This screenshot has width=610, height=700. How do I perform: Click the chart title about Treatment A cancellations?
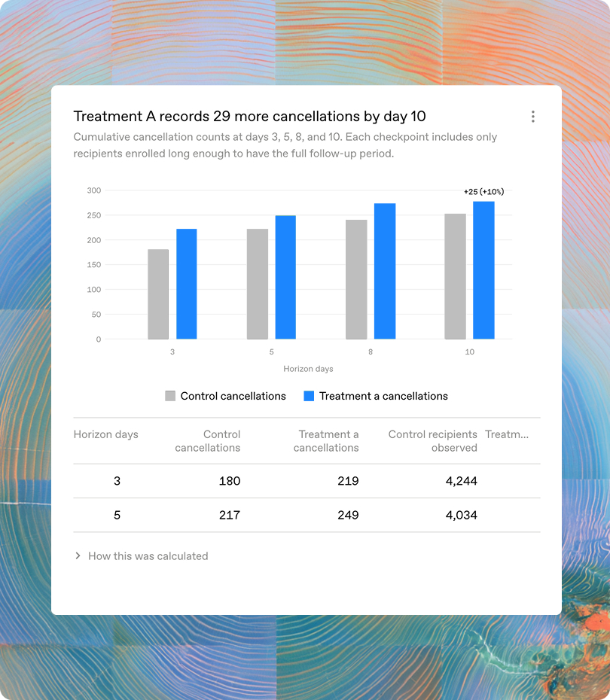[x=249, y=116]
